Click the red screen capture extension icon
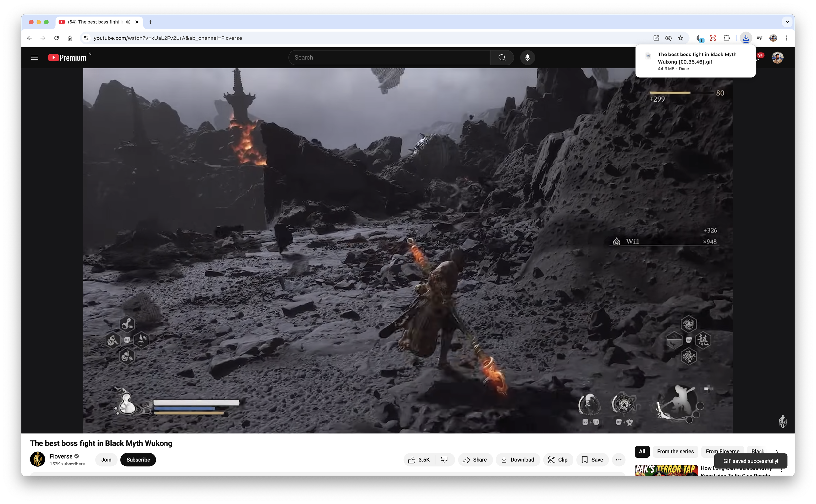 click(x=713, y=38)
